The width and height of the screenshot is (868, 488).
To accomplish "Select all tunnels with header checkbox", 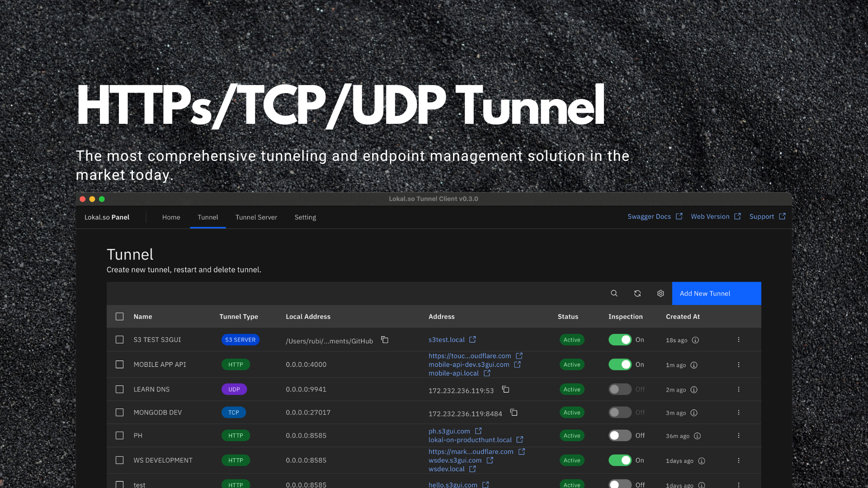I will (x=119, y=317).
